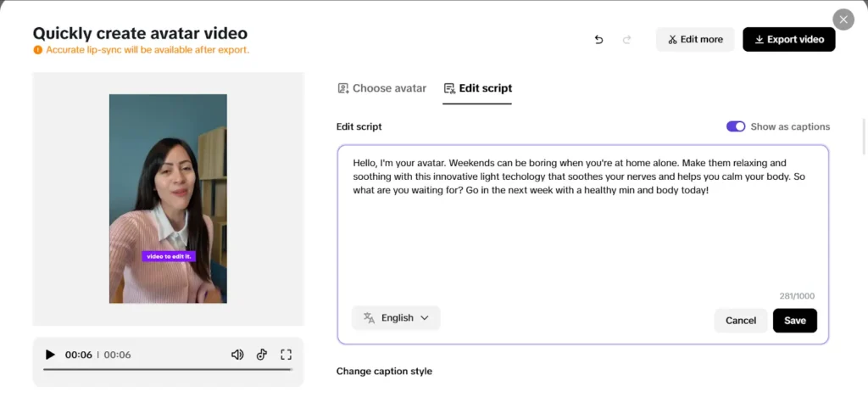Viewport: 868px width, 403px height.
Task: Click the video progress bar
Action: coord(168,369)
